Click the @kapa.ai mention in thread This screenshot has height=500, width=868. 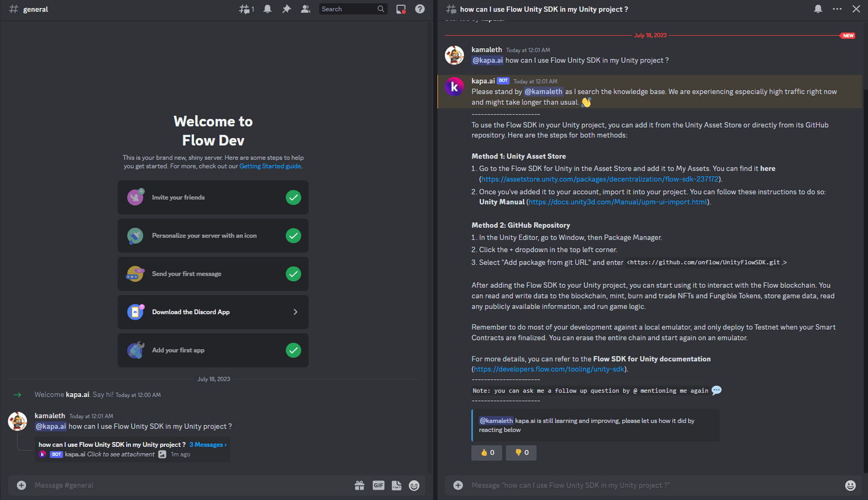[487, 60]
